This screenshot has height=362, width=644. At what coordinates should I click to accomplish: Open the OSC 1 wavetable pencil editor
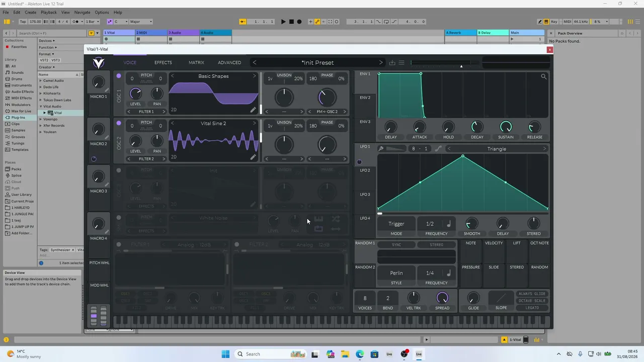coord(253,110)
